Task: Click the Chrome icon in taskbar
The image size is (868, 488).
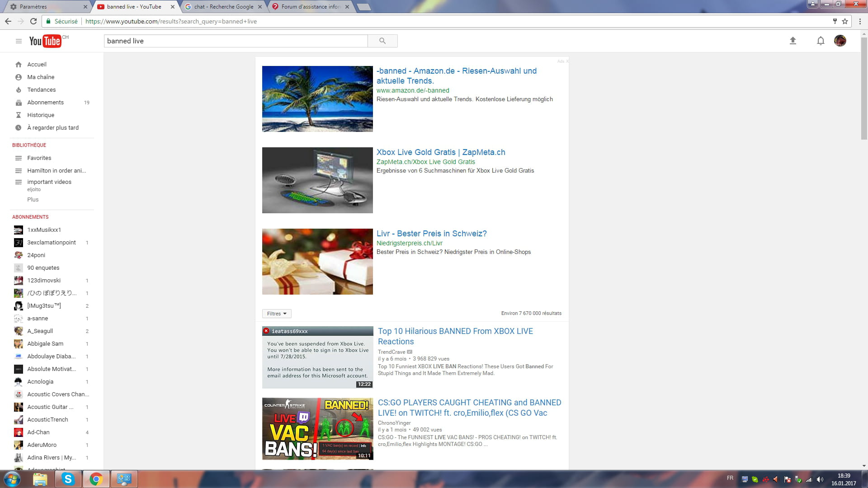Action: pyautogui.click(x=96, y=479)
